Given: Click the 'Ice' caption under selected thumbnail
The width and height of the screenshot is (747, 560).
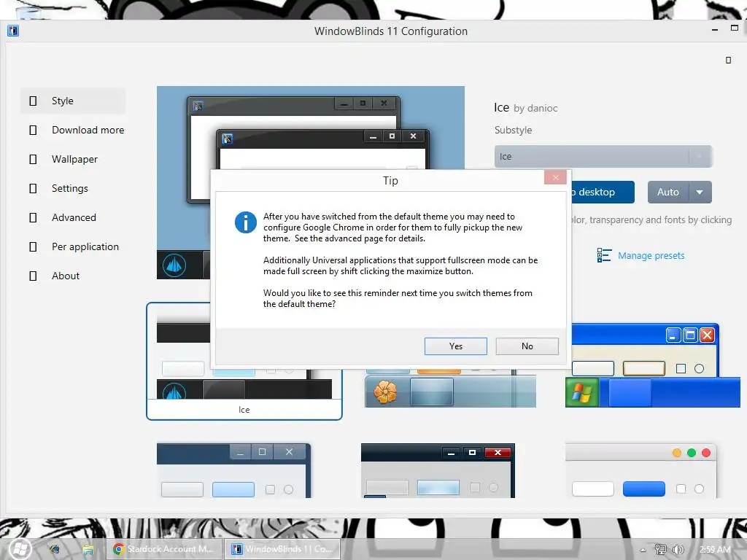Looking at the screenshot, I should [x=244, y=410].
